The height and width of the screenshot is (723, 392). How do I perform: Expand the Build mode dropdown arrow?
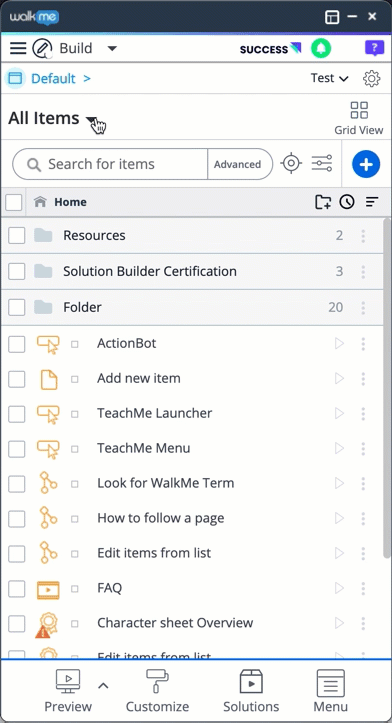pos(112,48)
